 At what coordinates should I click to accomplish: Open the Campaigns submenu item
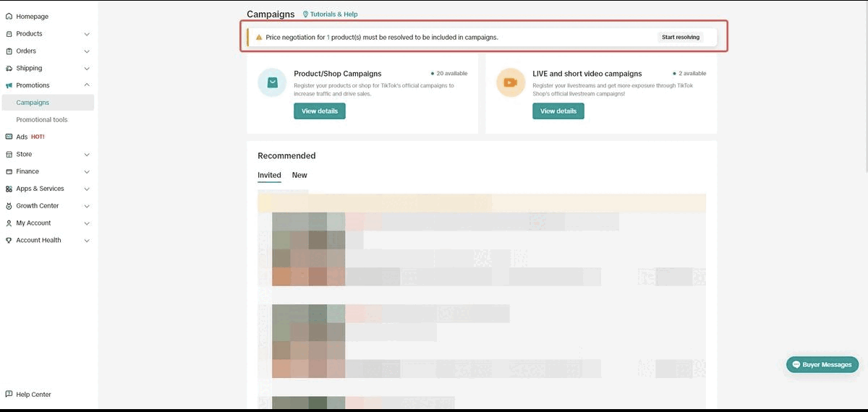[x=47, y=103]
